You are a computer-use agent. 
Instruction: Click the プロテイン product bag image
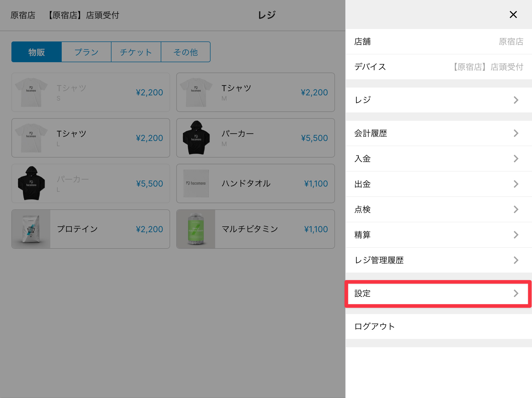point(31,229)
